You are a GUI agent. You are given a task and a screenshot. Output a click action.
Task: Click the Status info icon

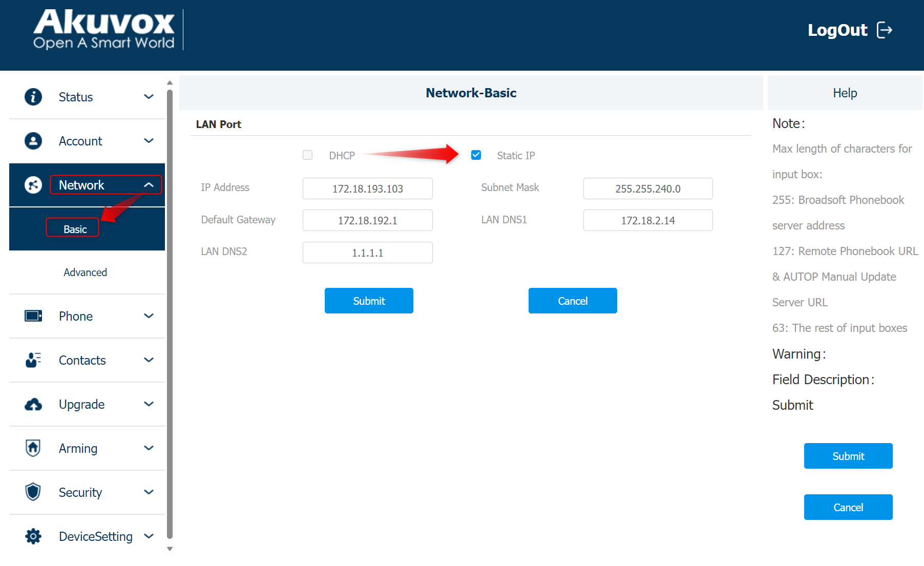[33, 97]
